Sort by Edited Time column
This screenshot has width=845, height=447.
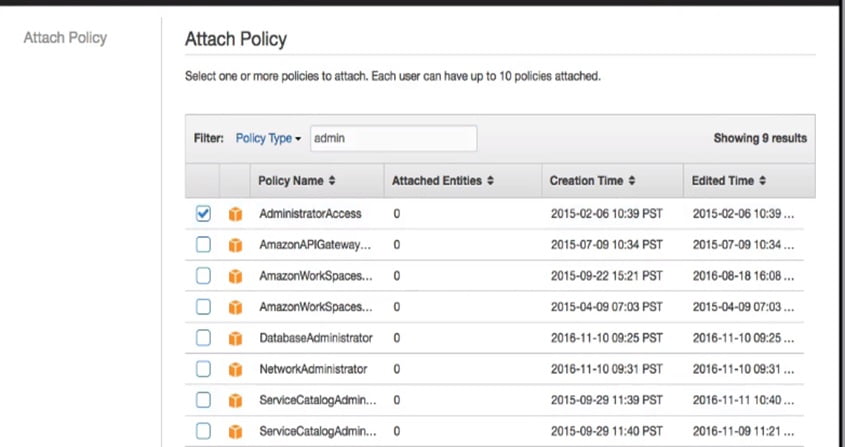tap(729, 181)
